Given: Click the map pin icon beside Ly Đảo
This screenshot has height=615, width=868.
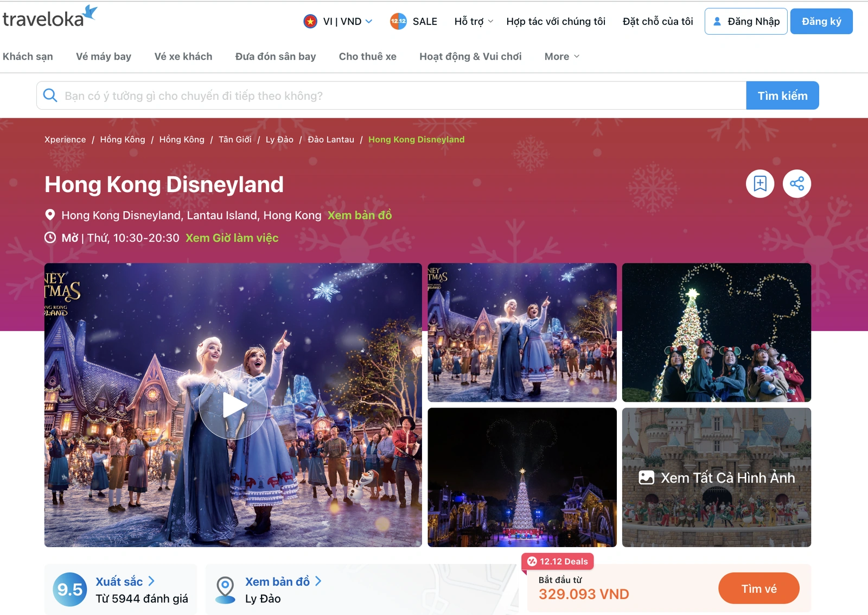Looking at the screenshot, I should [x=225, y=590].
